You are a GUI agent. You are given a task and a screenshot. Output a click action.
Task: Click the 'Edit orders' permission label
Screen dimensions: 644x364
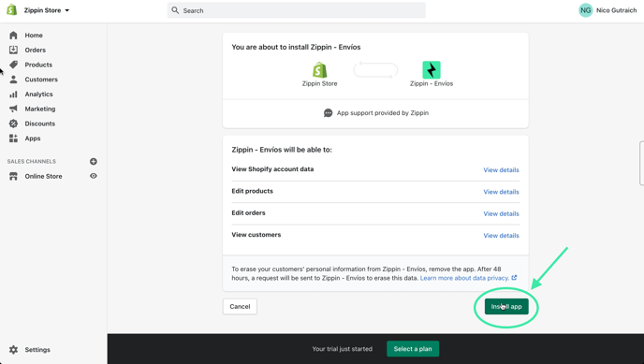click(248, 212)
